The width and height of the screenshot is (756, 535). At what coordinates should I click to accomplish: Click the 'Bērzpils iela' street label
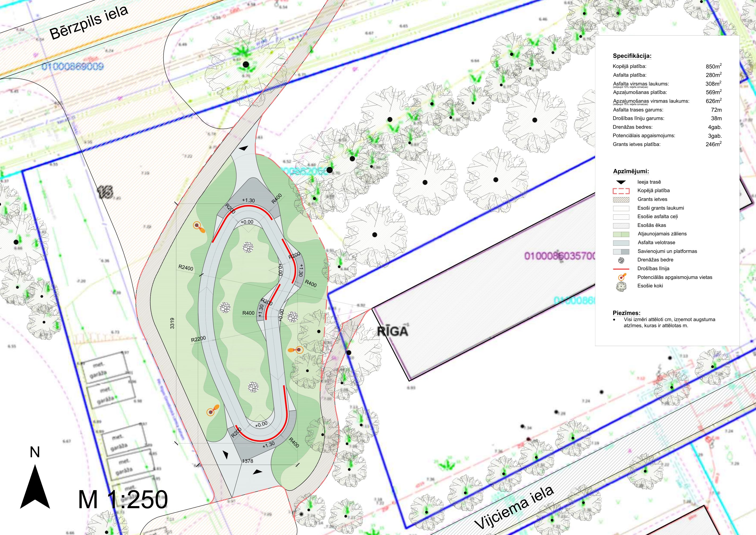(88, 22)
